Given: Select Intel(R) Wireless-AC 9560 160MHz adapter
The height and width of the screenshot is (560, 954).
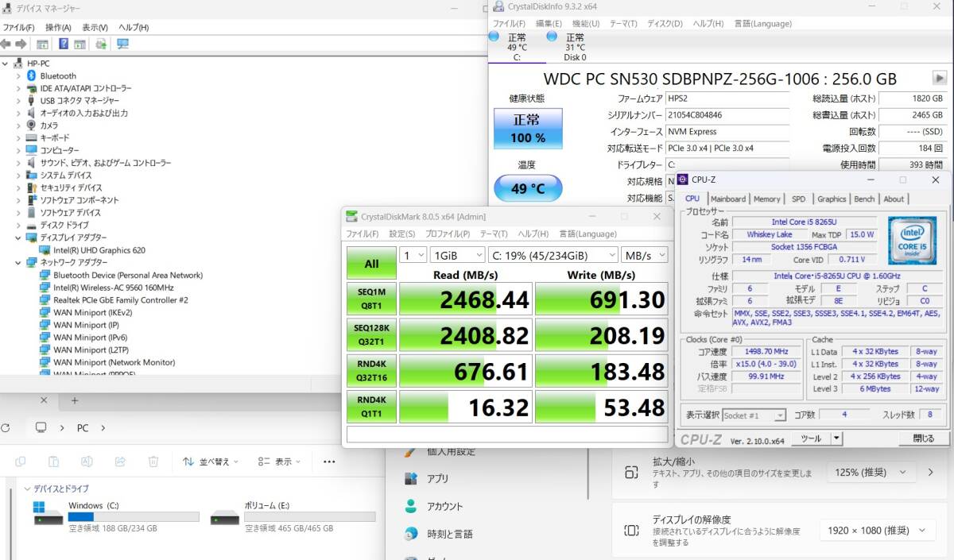Looking at the screenshot, I should [113, 288].
